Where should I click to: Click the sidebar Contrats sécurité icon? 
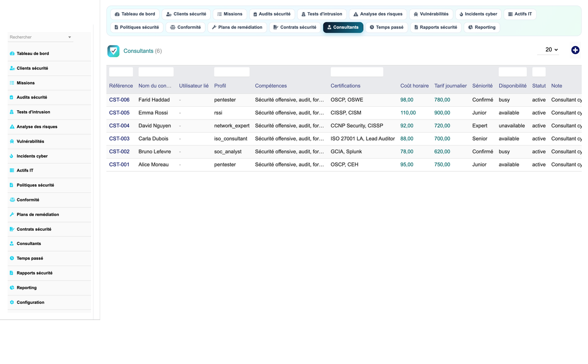tap(12, 229)
